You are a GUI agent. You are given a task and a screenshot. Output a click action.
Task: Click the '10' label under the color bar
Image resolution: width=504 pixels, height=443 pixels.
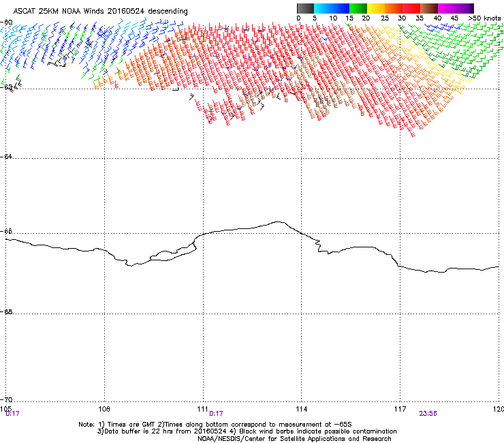point(333,18)
